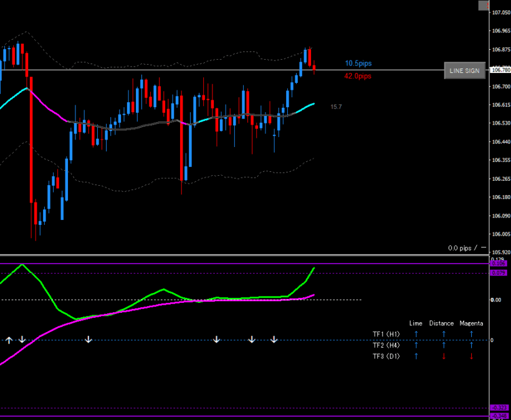
Task: Click the 106.700 price axis label
Action: point(501,87)
